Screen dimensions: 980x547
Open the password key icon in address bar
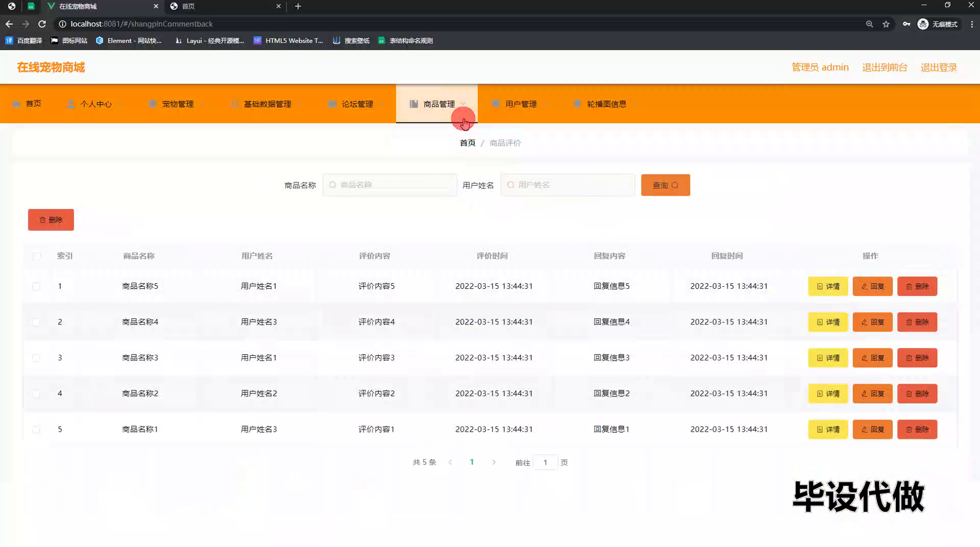(x=906, y=24)
